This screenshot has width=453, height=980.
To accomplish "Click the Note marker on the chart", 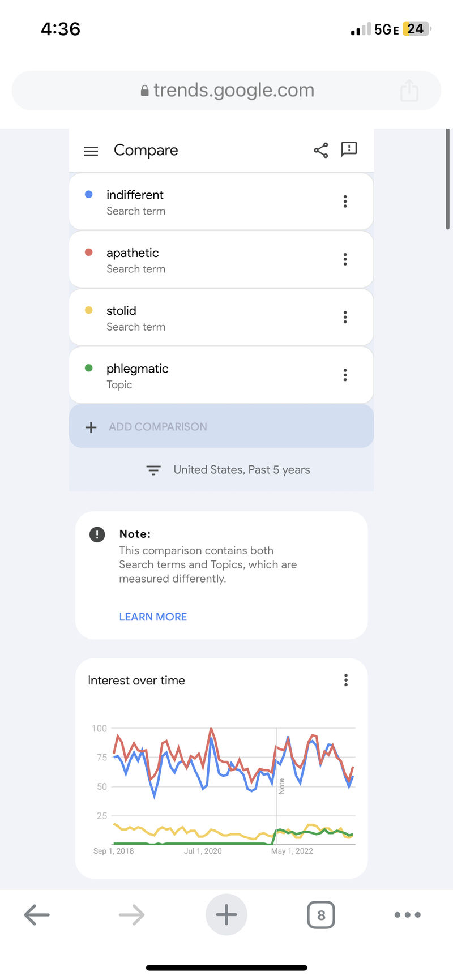I will (281, 786).
